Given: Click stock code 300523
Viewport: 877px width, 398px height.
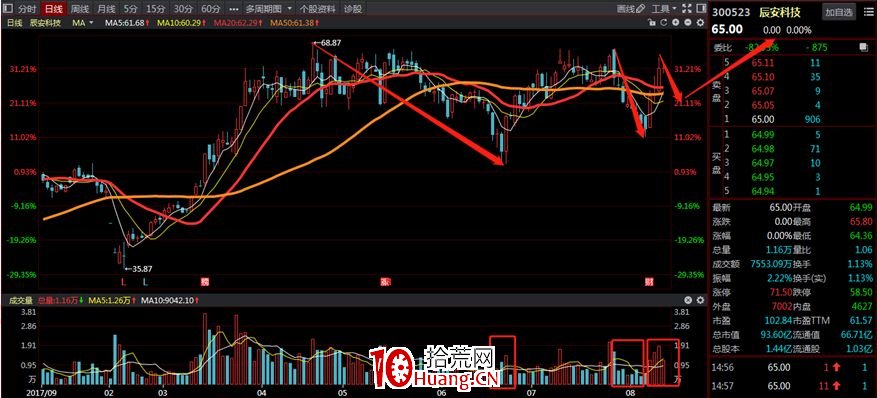Looking at the screenshot, I should click(x=730, y=12).
